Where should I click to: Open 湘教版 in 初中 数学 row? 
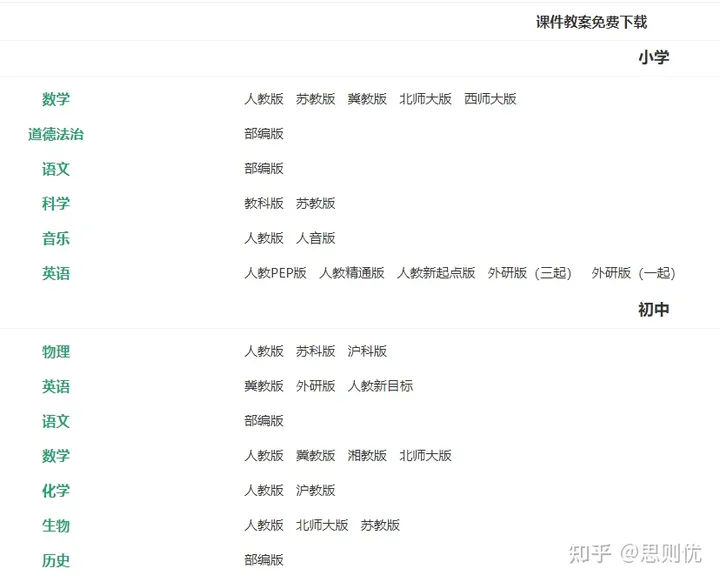tap(367, 456)
